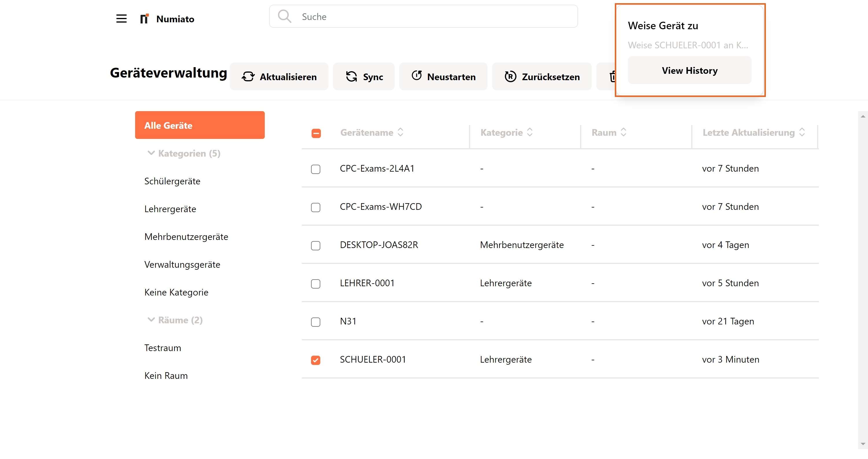Open device DESKTOP-JOAS82R
Viewport: 868px width, 459px height.
point(379,245)
